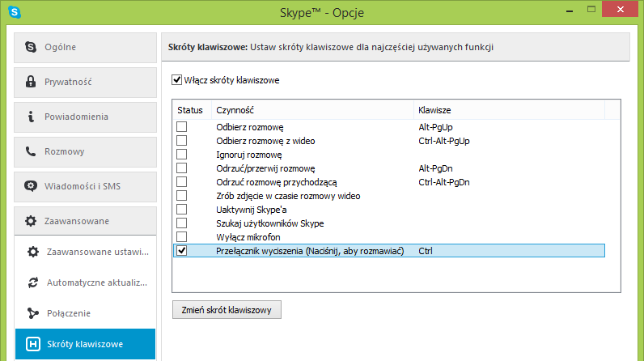
Task: Click the Ctrl key binding cell
Action: pos(425,251)
